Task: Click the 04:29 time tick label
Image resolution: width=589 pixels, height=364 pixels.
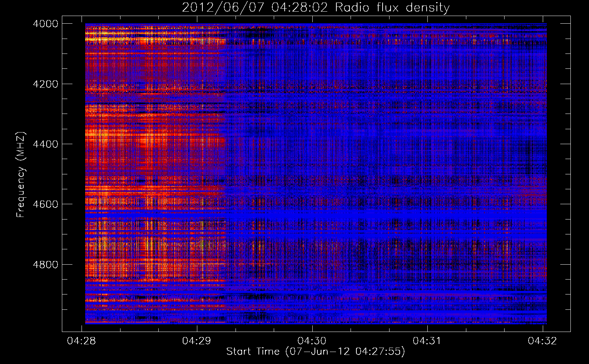Action: pyautogui.click(x=197, y=341)
